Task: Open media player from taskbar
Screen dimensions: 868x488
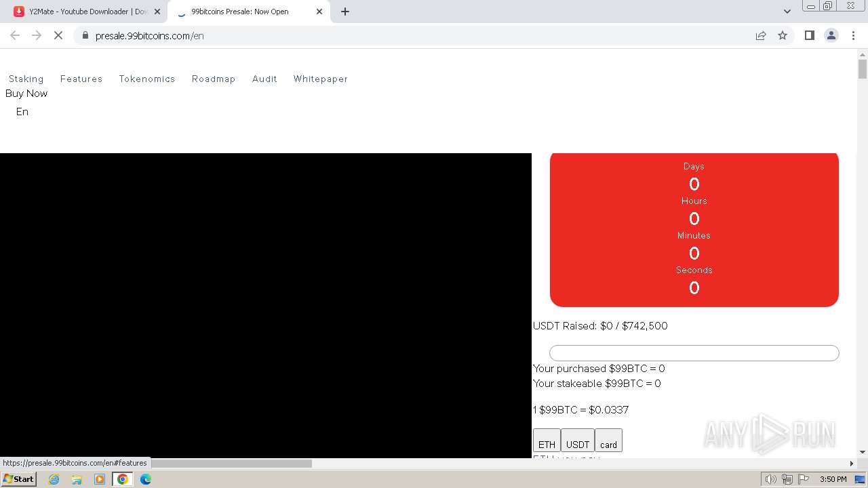Action: click(100, 479)
